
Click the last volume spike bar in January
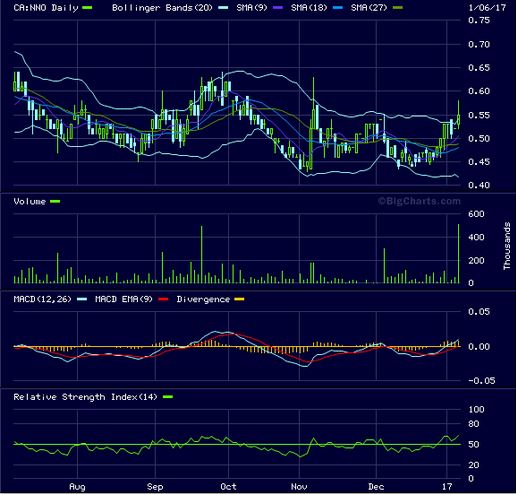459,254
